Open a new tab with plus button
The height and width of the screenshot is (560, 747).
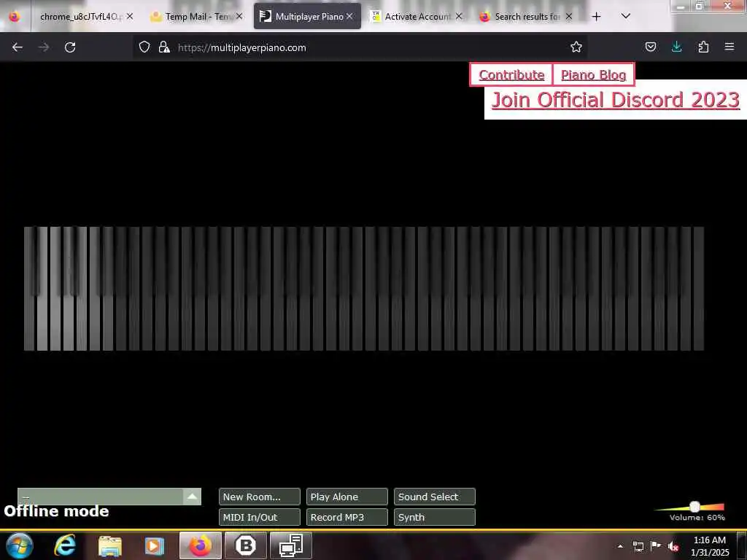[x=597, y=17]
